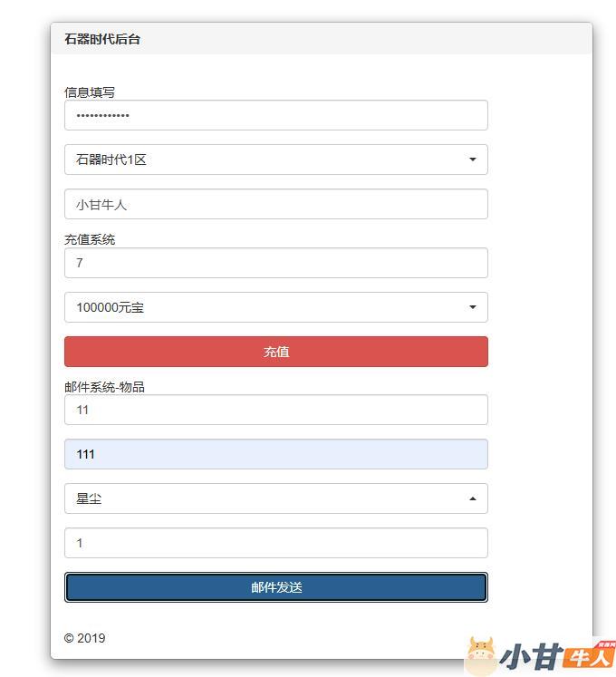The width and height of the screenshot is (616, 677).
Task: Click the 充值系统 section label
Action: click(90, 239)
